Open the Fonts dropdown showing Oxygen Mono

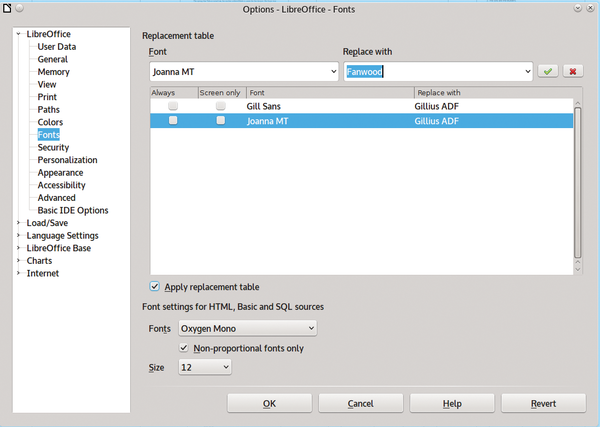248,328
